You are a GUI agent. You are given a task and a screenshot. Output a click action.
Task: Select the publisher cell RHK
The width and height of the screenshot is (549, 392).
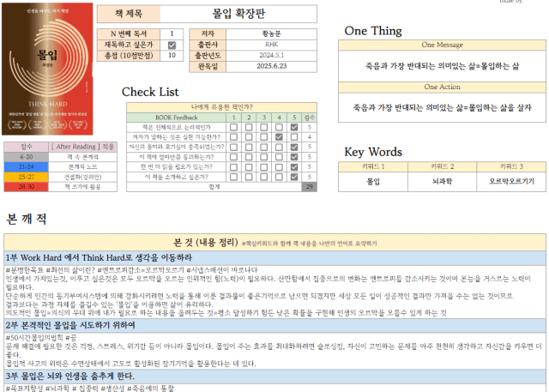pyautogui.click(x=271, y=45)
